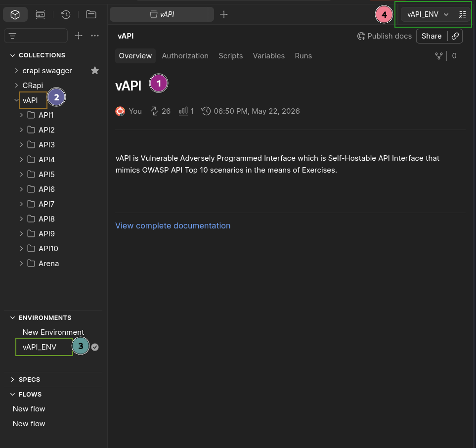Click the Arena folder icon
The width and height of the screenshot is (476, 448).
point(31,263)
